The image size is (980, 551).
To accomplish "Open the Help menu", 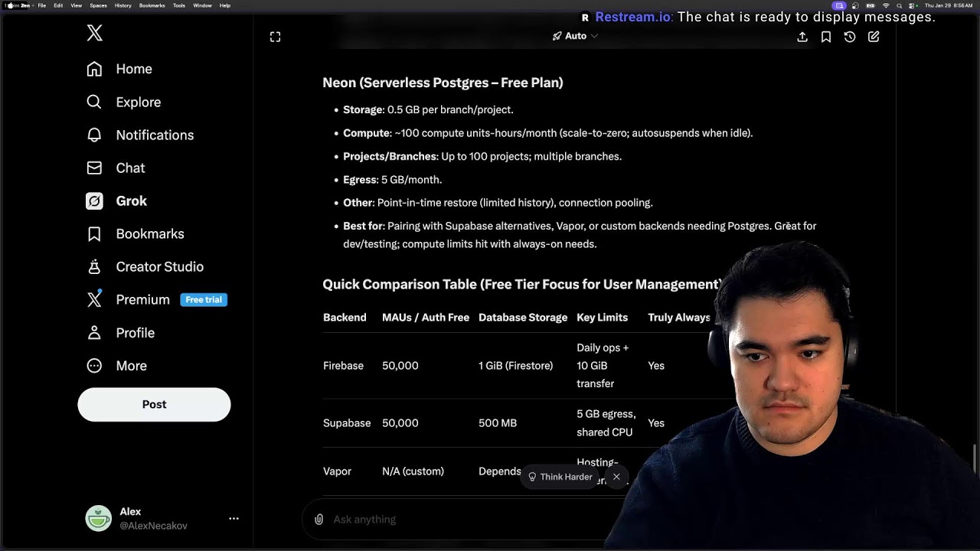I will coord(225,5).
